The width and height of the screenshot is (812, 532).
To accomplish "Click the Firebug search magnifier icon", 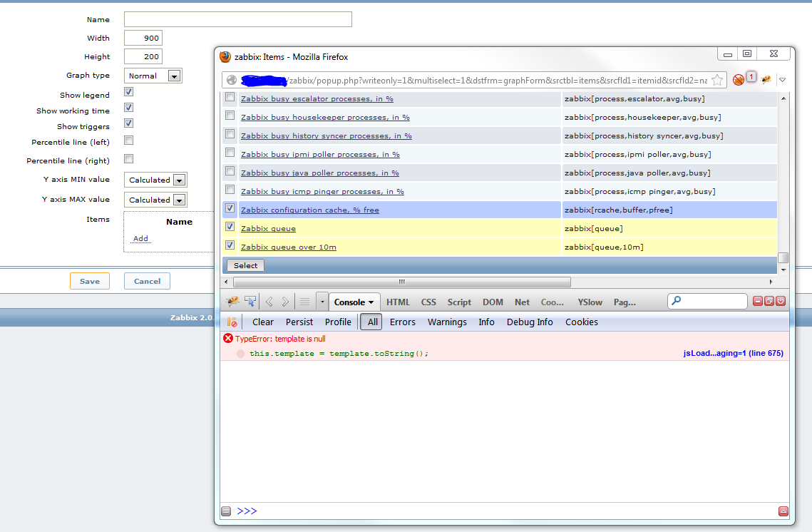I will point(677,300).
